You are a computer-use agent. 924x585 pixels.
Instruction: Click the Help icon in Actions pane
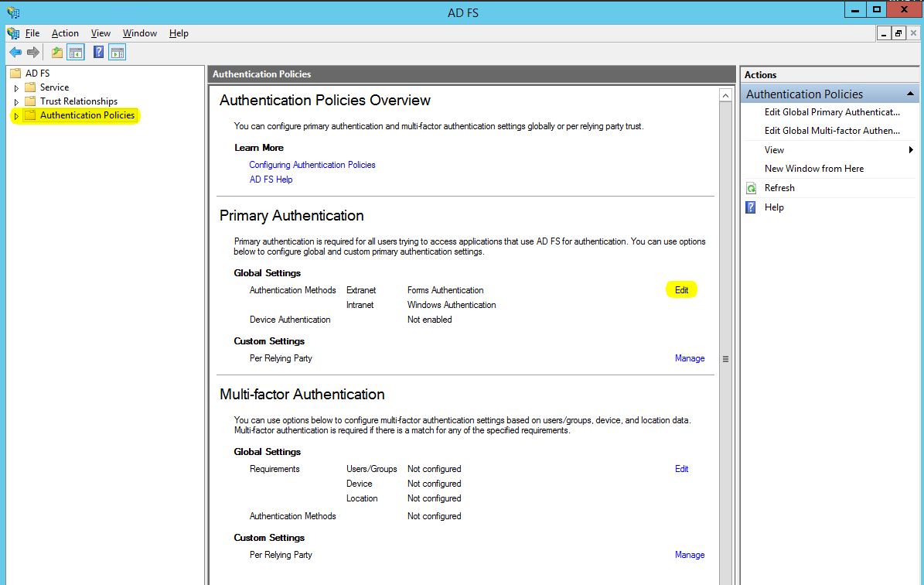pyautogui.click(x=751, y=207)
